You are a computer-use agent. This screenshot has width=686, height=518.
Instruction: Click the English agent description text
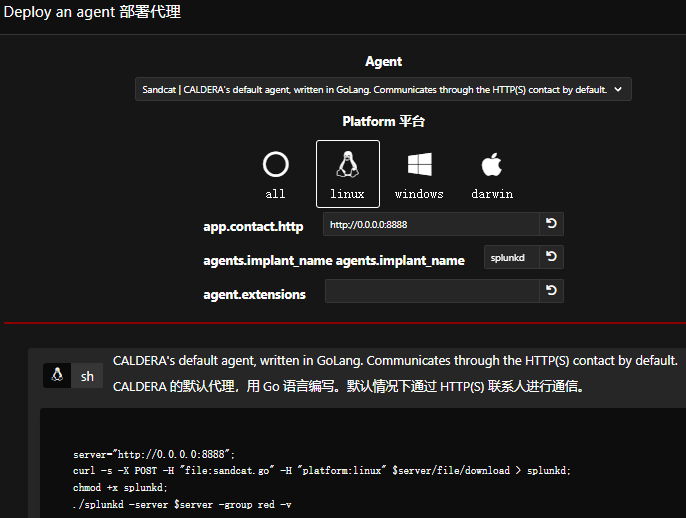coord(395,360)
